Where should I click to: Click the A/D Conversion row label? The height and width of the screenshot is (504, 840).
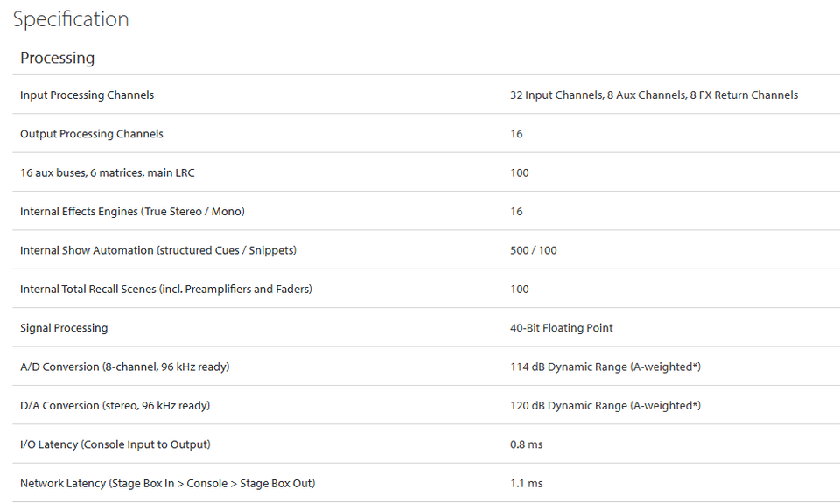pyautogui.click(x=125, y=367)
